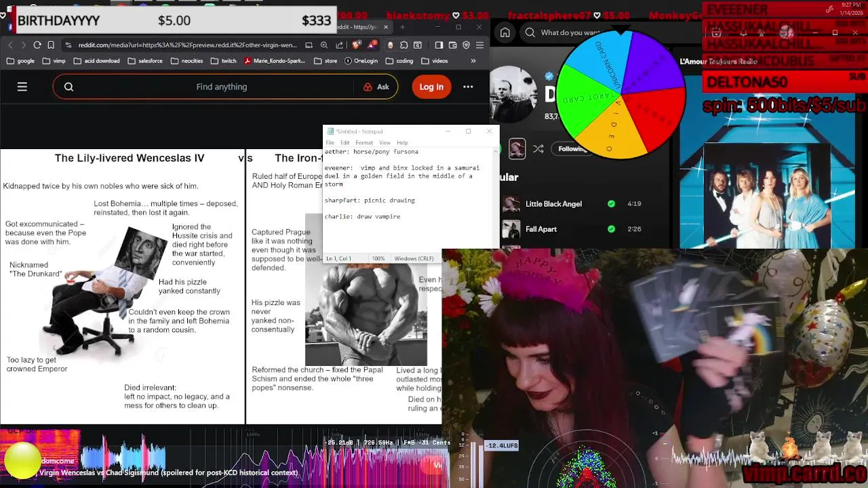
Task: Click the Find anything search field
Action: 222,87
